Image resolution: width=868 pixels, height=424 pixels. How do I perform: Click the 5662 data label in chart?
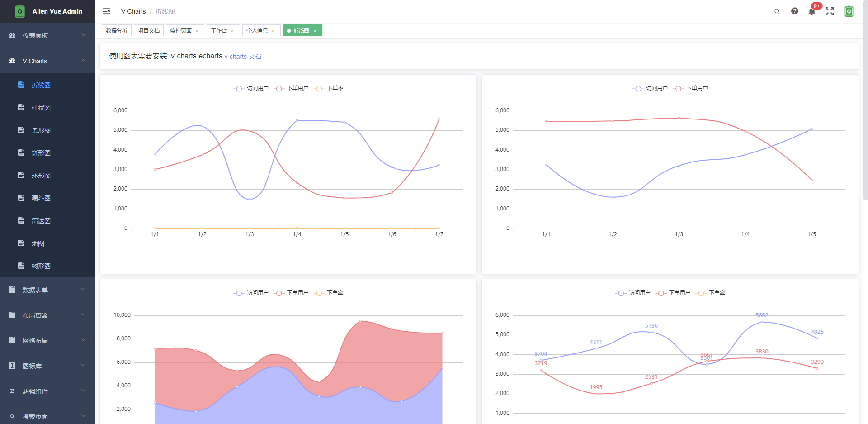pyautogui.click(x=762, y=315)
